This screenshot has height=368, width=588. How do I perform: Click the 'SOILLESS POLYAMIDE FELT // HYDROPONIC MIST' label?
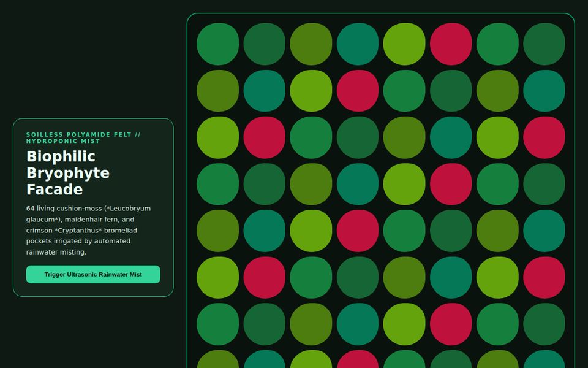pos(83,138)
